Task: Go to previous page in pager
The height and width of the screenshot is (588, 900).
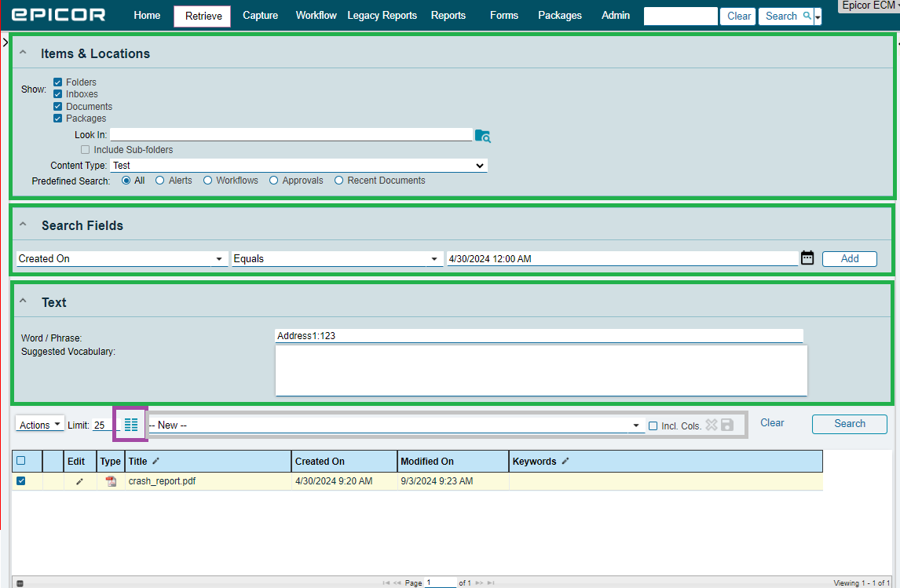Action: 397,583
